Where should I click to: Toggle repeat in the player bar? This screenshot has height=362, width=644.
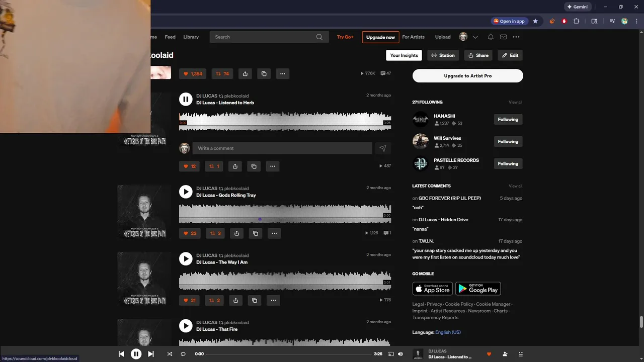[183, 354]
